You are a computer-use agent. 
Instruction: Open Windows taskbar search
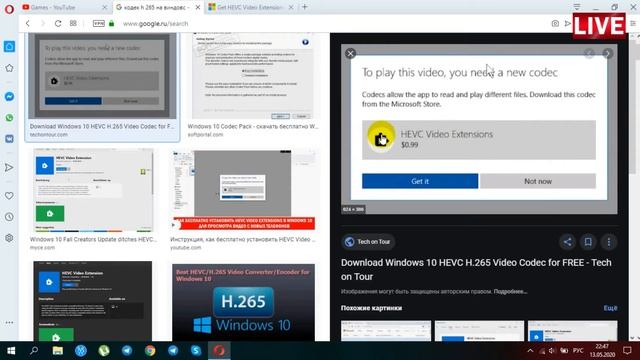pyautogui.click(x=34, y=351)
